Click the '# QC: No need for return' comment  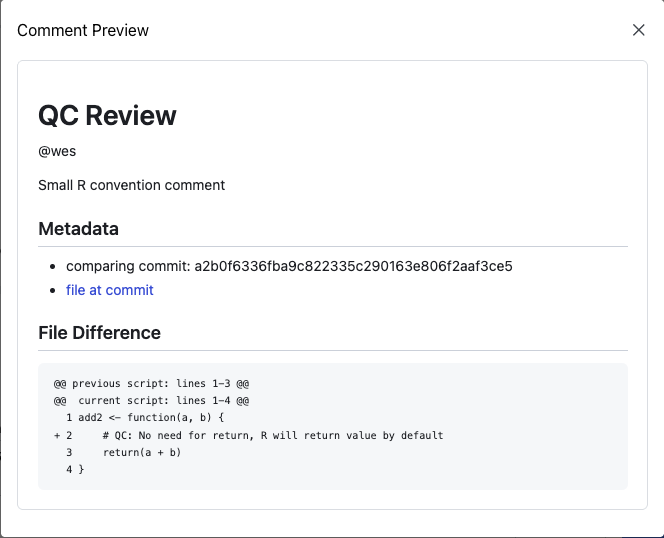point(272,435)
